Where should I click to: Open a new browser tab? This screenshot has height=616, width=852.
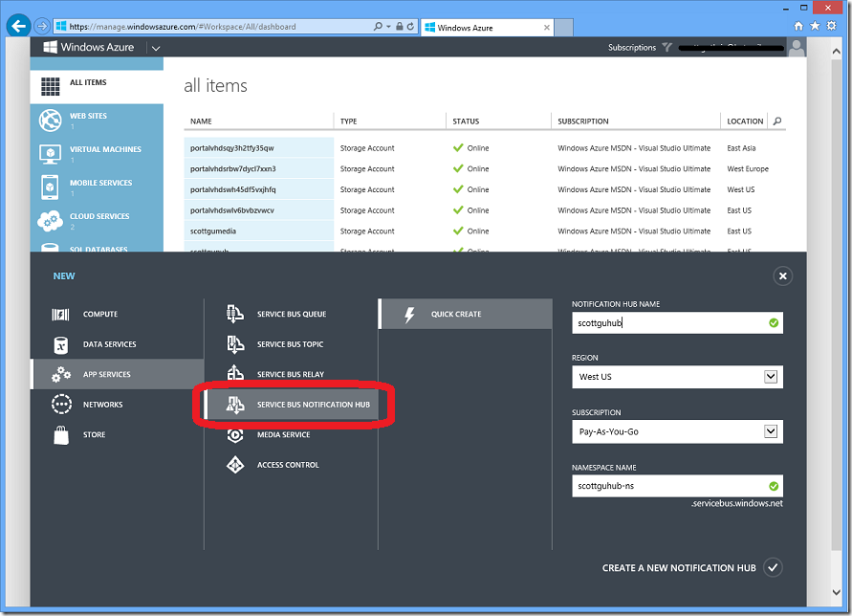[563, 27]
